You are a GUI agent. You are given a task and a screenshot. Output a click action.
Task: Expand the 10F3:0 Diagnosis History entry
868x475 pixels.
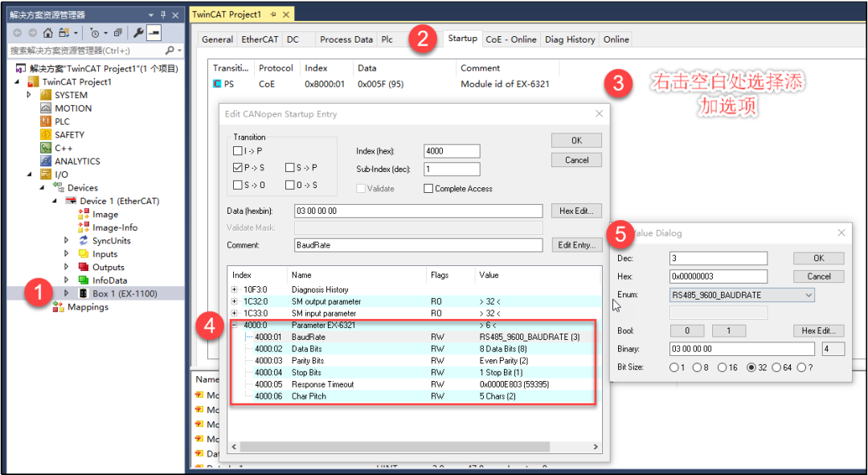234,289
